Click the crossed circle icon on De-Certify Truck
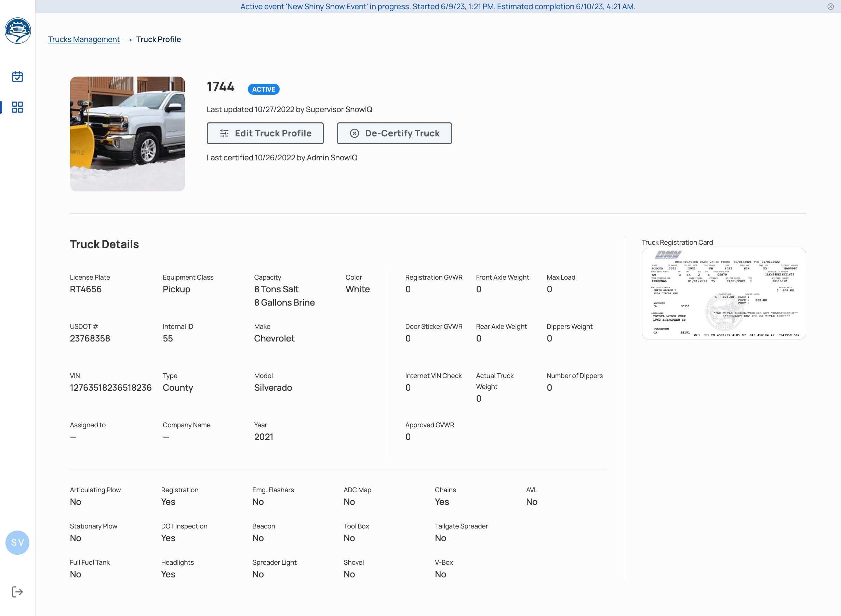 pos(354,133)
